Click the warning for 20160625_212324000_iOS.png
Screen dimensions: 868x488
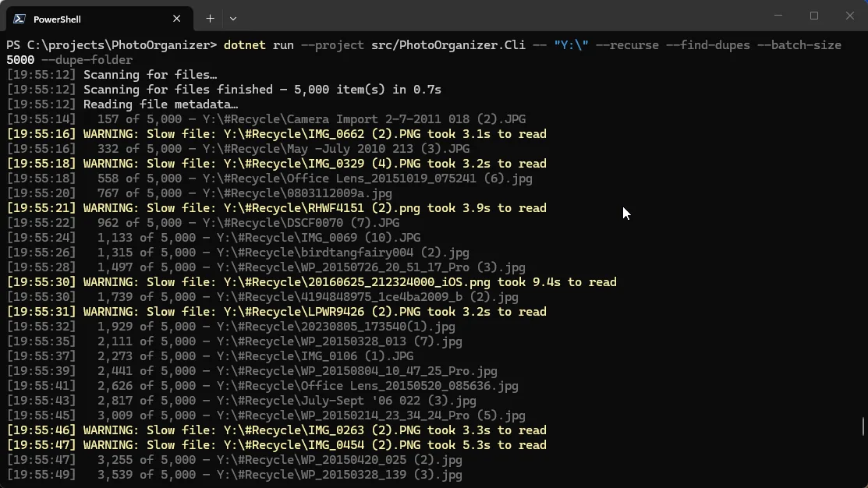coord(312,282)
